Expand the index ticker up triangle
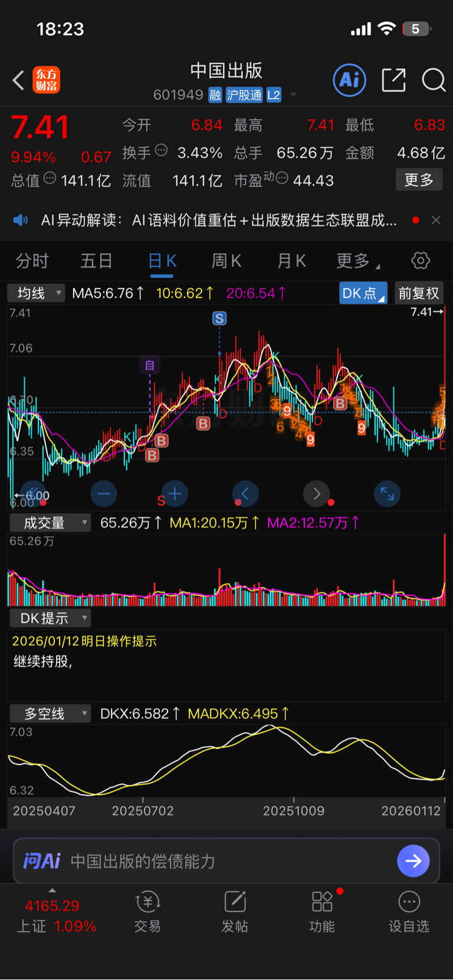This screenshot has height=980, width=453. pyautogui.click(x=52, y=890)
